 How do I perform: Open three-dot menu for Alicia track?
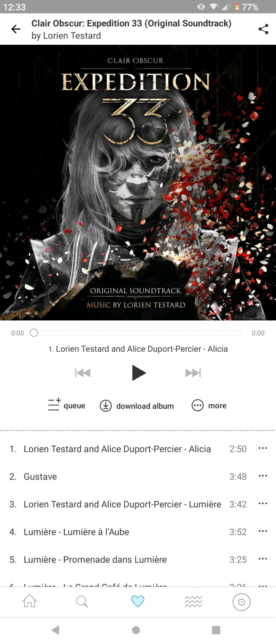pos(263,448)
